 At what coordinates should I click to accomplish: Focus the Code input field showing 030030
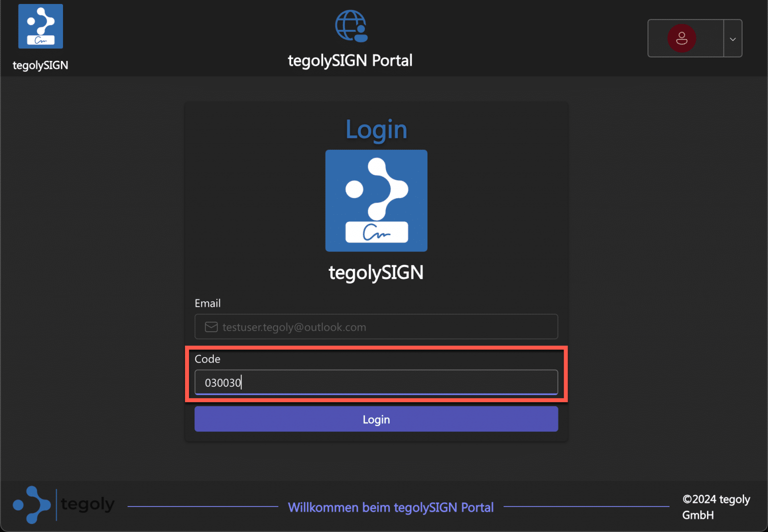[376, 382]
